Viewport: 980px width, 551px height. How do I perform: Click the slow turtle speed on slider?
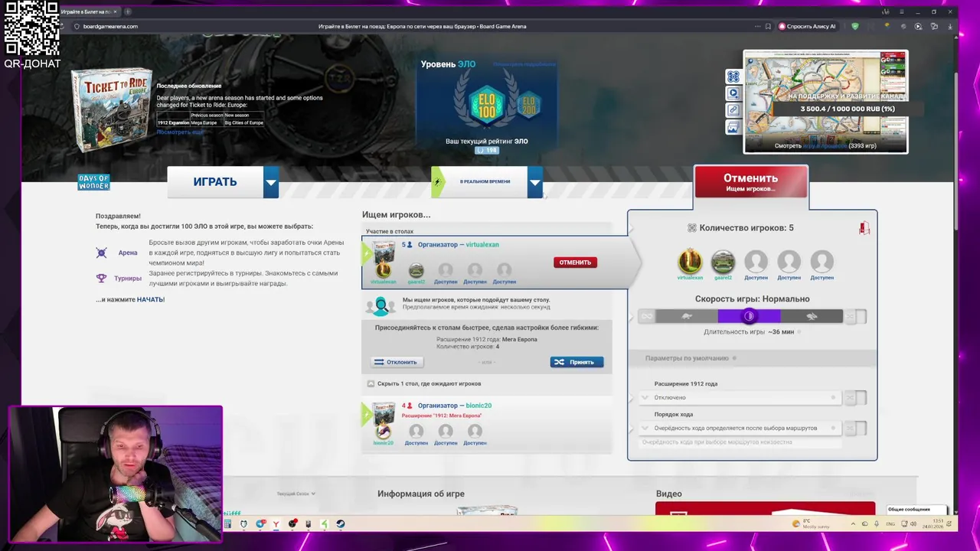coord(687,316)
